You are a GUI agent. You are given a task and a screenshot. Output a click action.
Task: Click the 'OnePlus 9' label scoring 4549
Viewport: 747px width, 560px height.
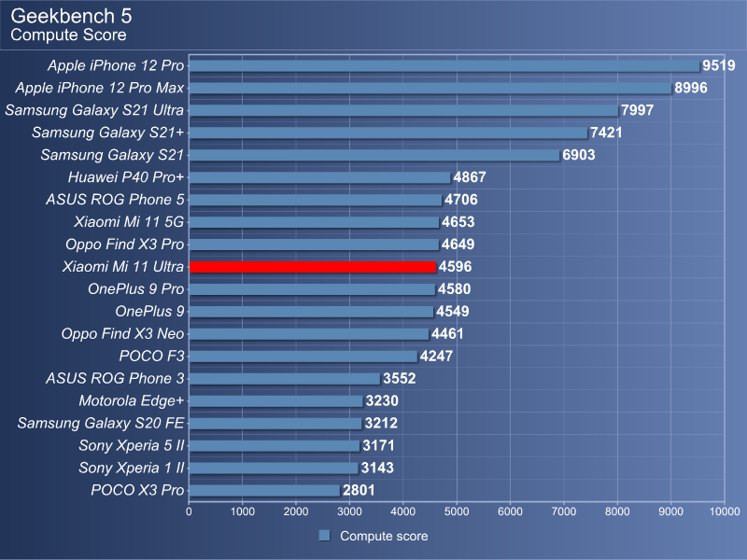[149, 312]
